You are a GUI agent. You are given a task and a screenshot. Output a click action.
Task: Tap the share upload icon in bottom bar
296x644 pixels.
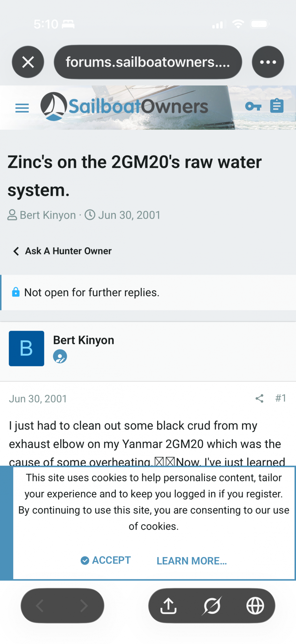coord(168,606)
